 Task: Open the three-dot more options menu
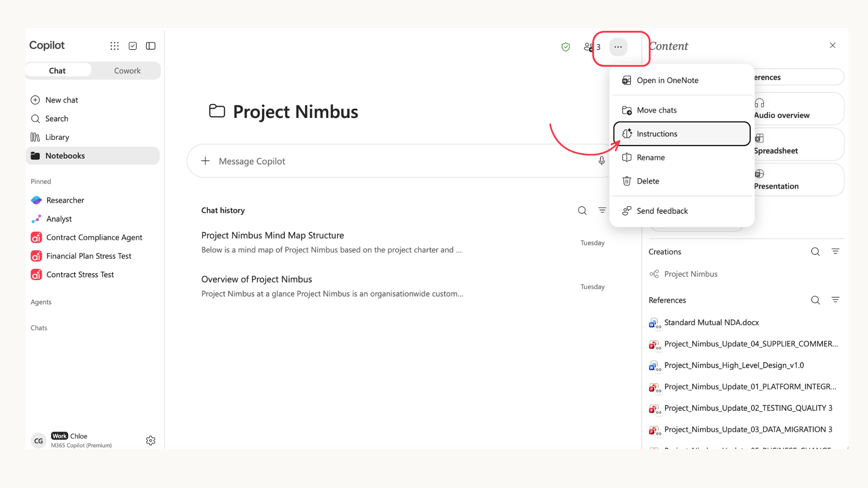point(618,47)
